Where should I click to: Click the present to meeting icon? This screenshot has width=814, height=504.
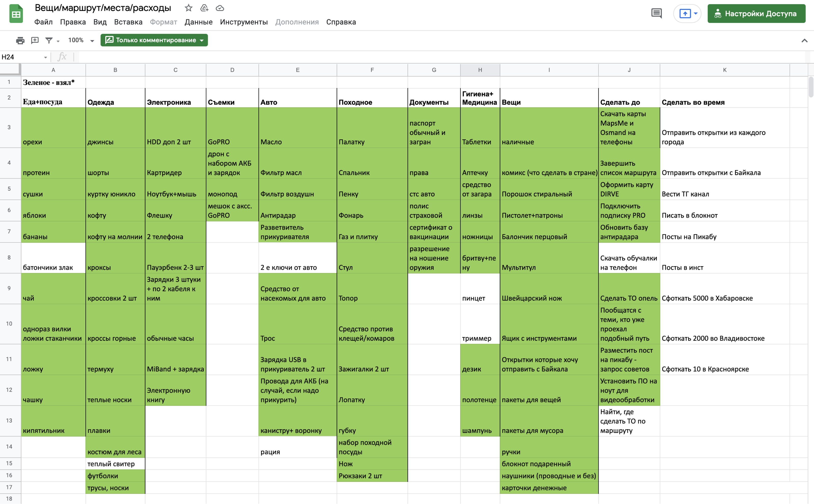[685, 14]
